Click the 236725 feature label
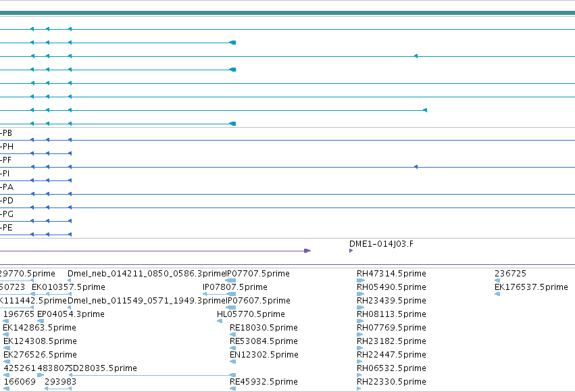575x392 pixels. [x=510, y=274]
